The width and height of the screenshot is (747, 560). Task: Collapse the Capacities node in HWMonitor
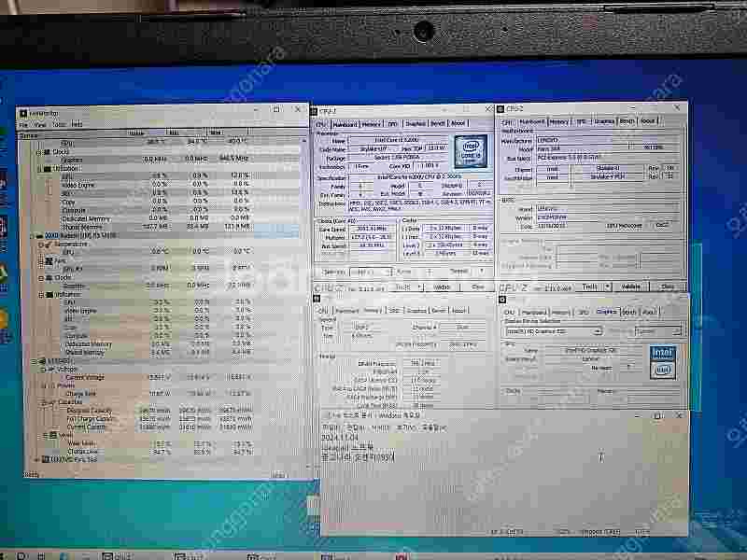[44, 402]
